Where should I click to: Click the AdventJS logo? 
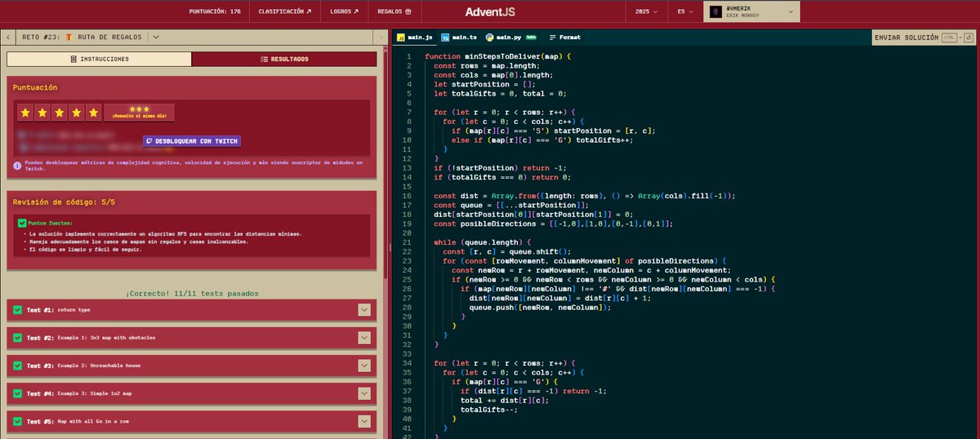tap(490, 12)
